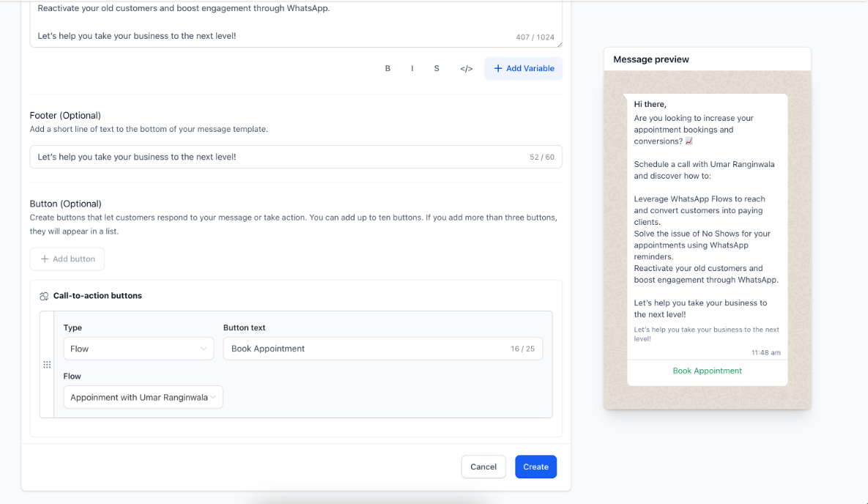Open the Type dropdown showing Flow
The height and width of the screenshot is (504, 868).
pos(138,349)
